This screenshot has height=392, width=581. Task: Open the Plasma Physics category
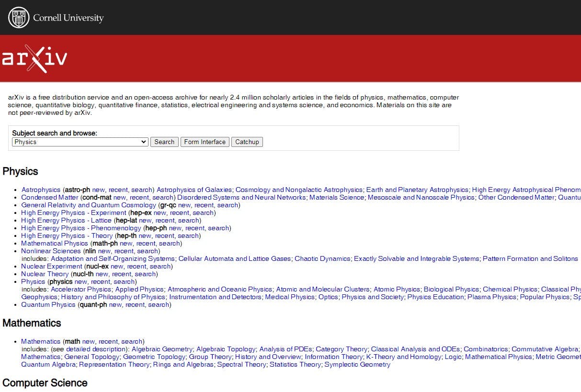(x=492, y=297)
